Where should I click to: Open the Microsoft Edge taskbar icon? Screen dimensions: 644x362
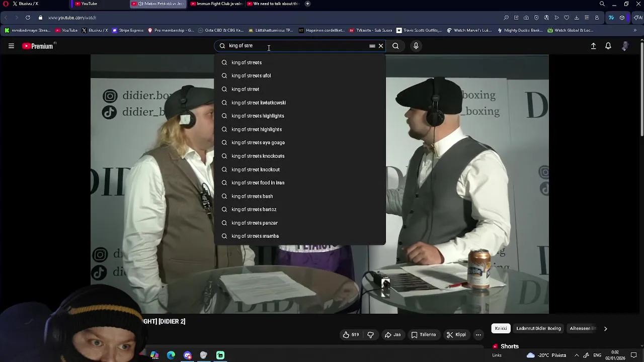click(171, 355)
